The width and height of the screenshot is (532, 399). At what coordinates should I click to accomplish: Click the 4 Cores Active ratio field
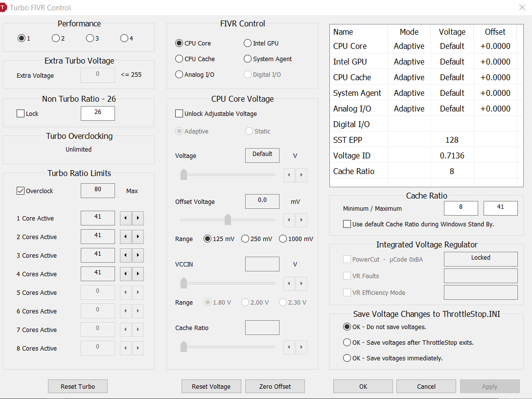(98, 274)
